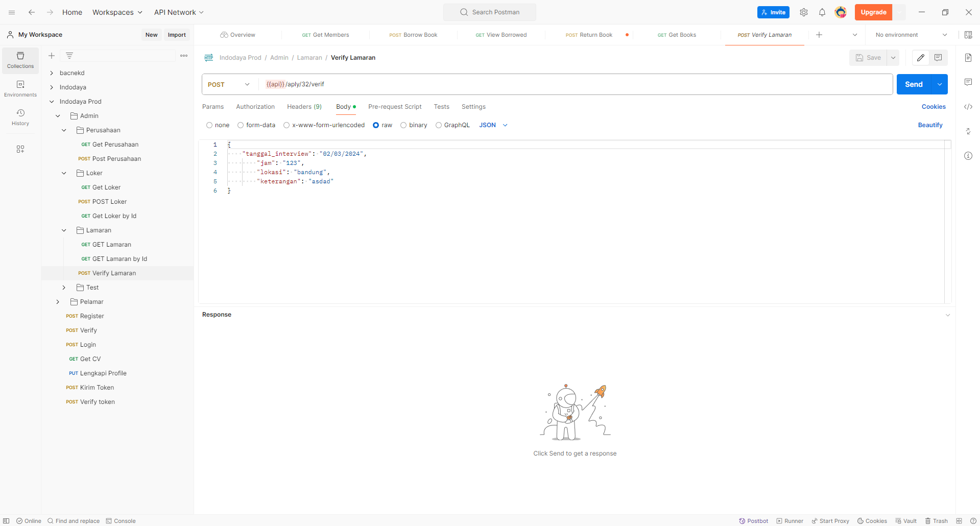Screen dimensions: 980x526
Task: Switch request body to form-data
Action: click(x=241, y=125)
